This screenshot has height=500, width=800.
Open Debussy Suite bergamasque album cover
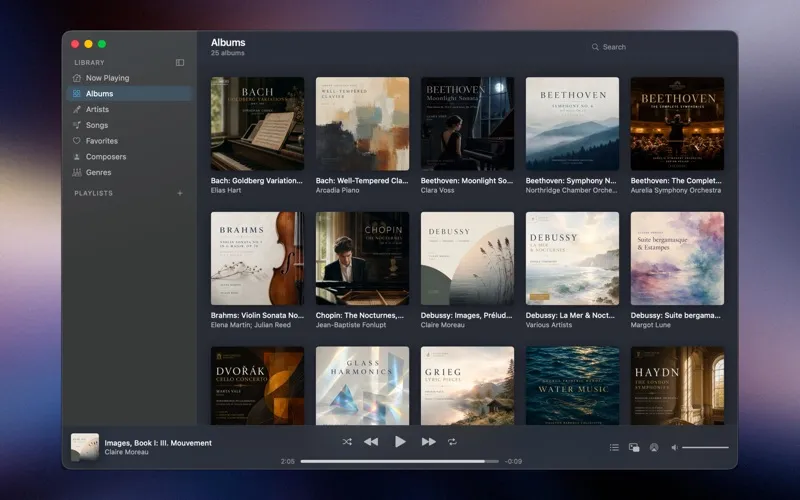tap(677, 258)
